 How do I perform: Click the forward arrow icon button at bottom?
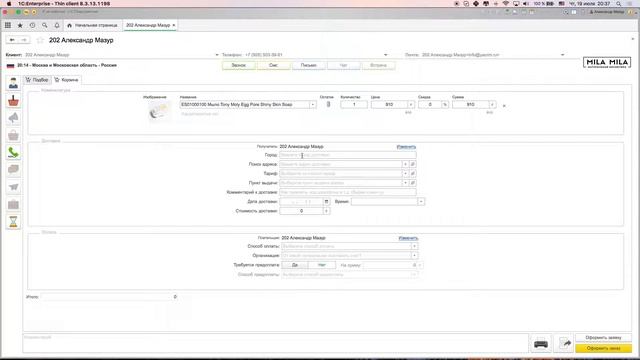pyautogui.click(x=564, y=344)
